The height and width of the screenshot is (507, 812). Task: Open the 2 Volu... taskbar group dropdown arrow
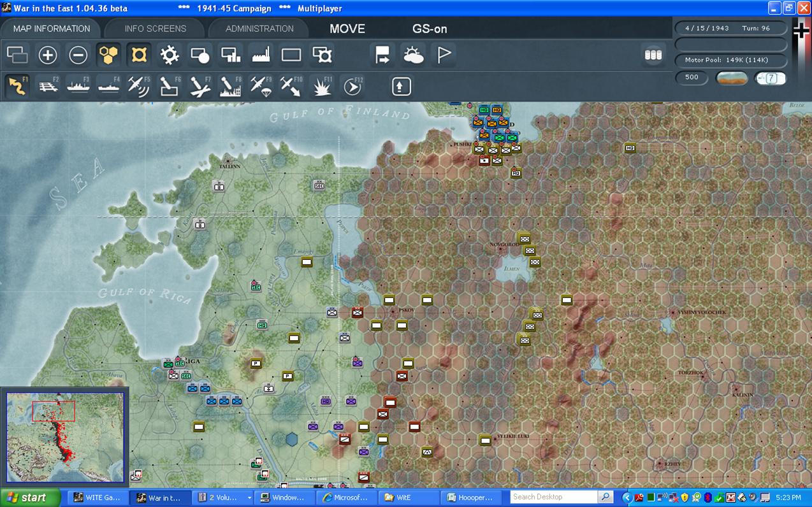(249, 498)
